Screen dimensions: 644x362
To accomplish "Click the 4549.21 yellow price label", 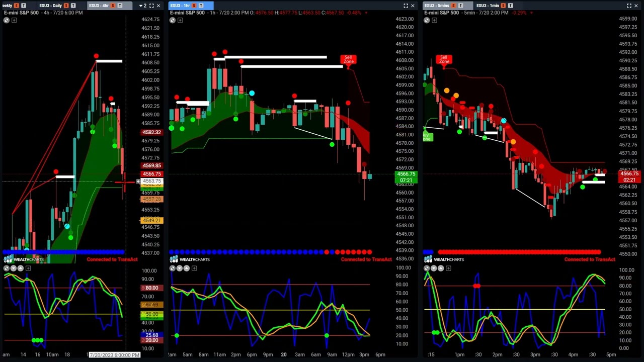I will (151, 220).
